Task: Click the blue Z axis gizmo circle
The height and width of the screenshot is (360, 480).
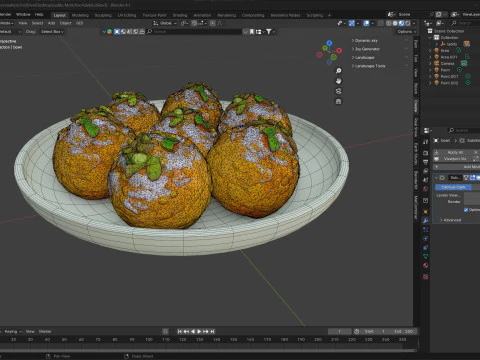Action: click(x=329, y=43)
